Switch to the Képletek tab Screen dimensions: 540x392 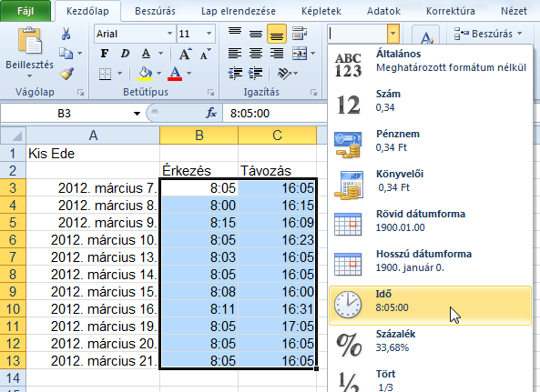coord(321,11)
